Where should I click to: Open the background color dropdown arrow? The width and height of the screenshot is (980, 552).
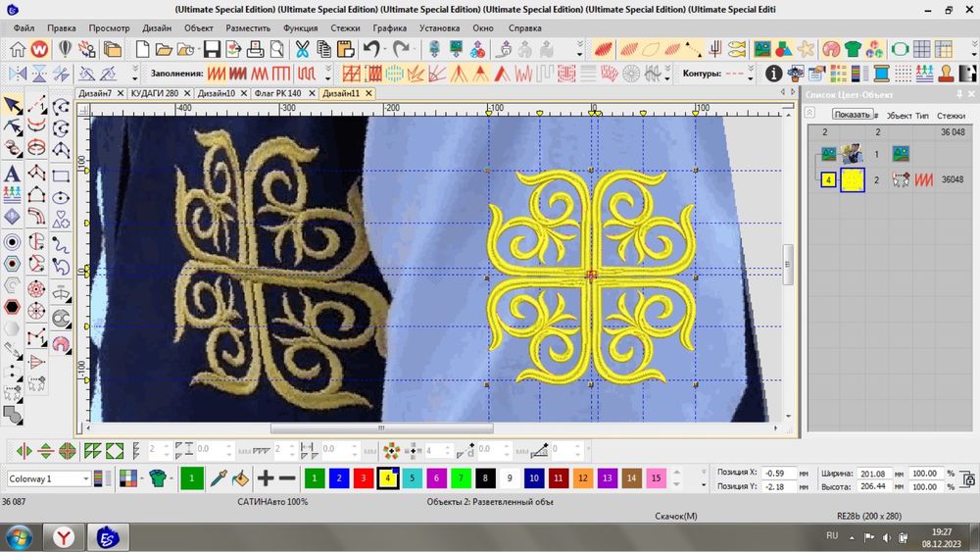point(143,479)
